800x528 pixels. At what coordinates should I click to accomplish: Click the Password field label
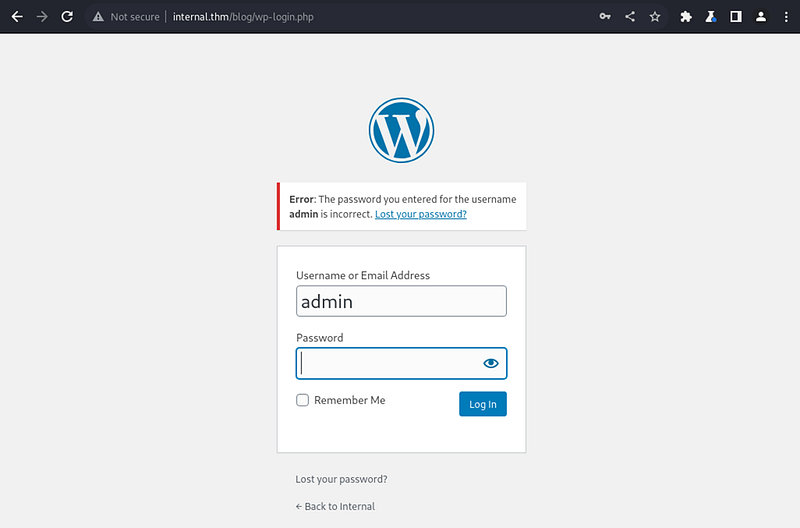point(319,338)
